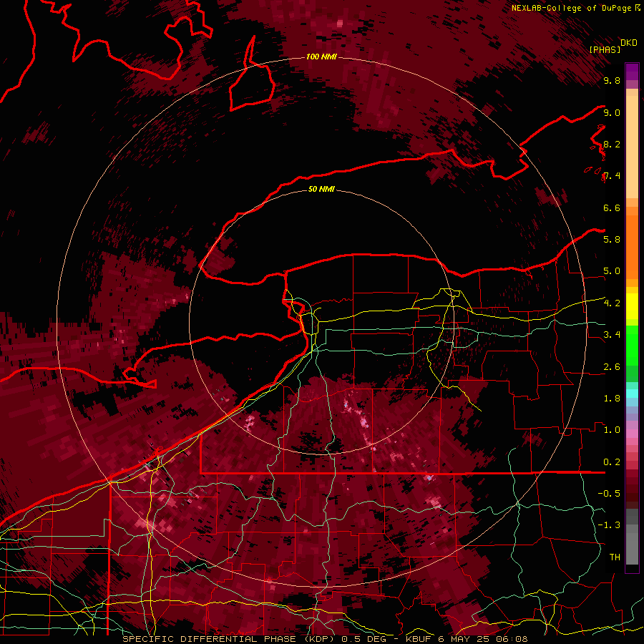This screenshot has height=644, width=644.
Task: Click the NEXLAB-College of DuPage label
Action: coord(571,8)
